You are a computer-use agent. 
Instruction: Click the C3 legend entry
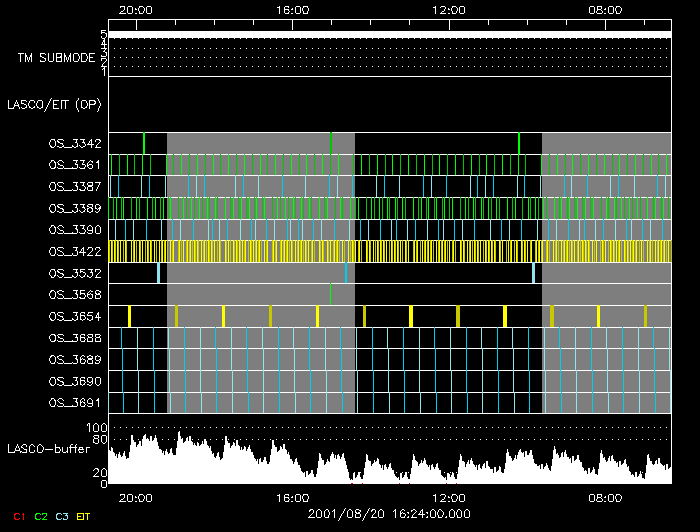point(62,516)
